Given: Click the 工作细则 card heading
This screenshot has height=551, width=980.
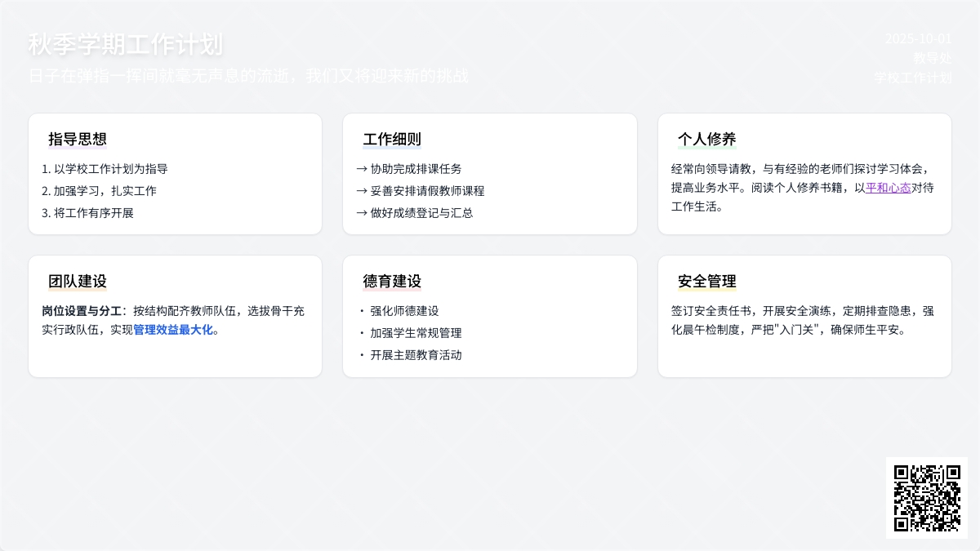Looking at the screenshot, I should [x=392, y=139].
